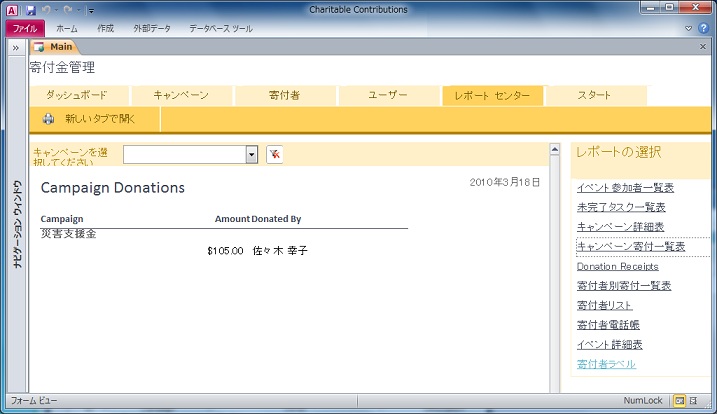Go to the スタート tab
Image resolution: width=717 pixels, height=414 pixels.
click(595, 95)
